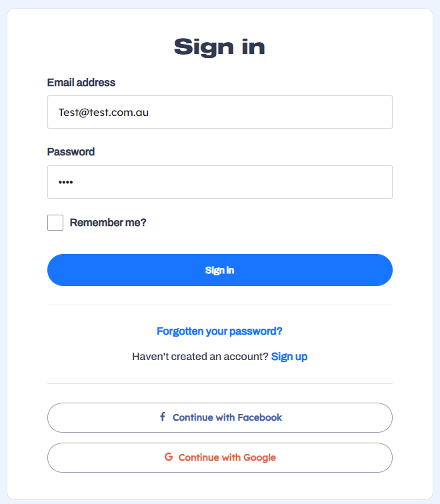
Task: Tick the Remember me checkbox
Action: coord(55,223)
